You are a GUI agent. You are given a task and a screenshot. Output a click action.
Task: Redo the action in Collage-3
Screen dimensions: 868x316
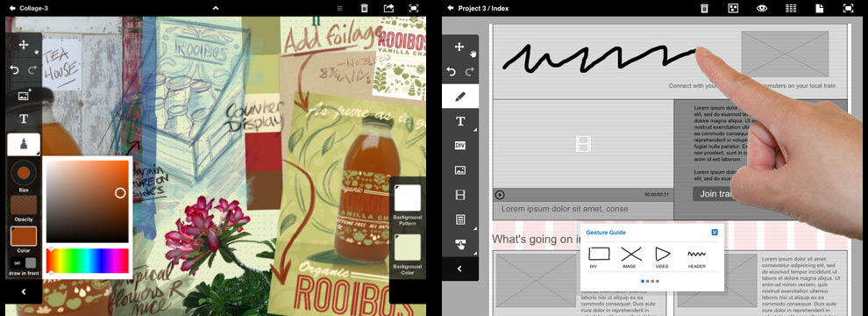pyautogui.click(x=32, y=70)
